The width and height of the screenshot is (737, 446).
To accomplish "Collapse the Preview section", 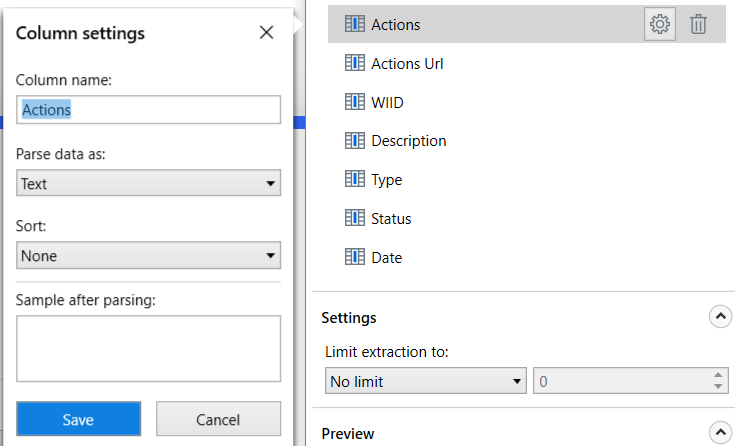I will (x=720, y=432).
